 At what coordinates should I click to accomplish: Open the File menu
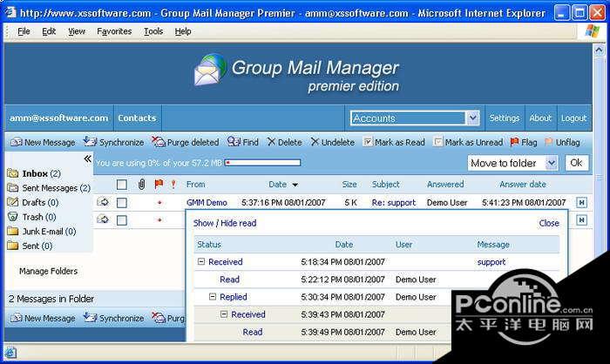24,31
